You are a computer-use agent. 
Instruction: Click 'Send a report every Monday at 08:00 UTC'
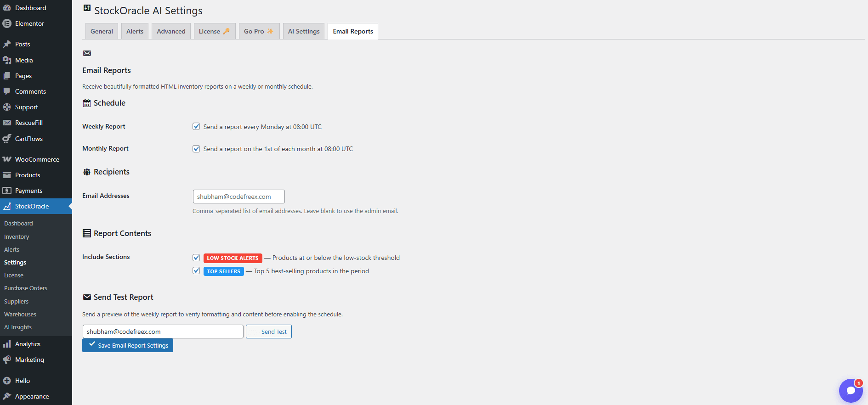(x=262, y=127)
